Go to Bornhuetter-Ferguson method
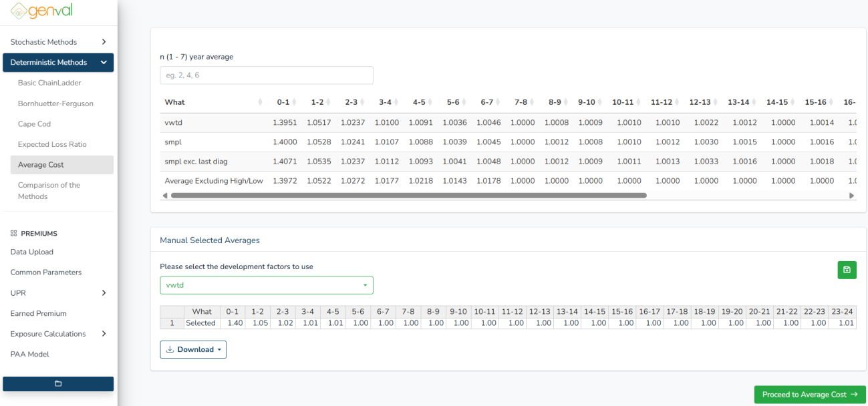The image size is (868, 406). tap(55, 104)
